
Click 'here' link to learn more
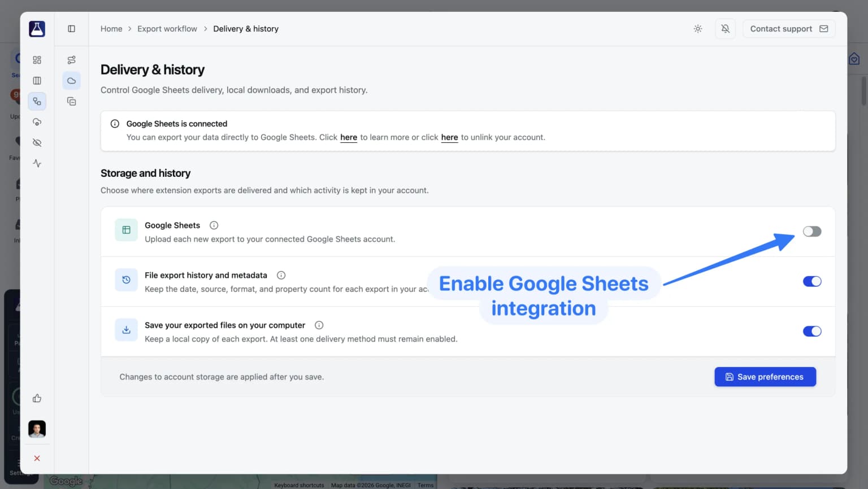[349, 137]
